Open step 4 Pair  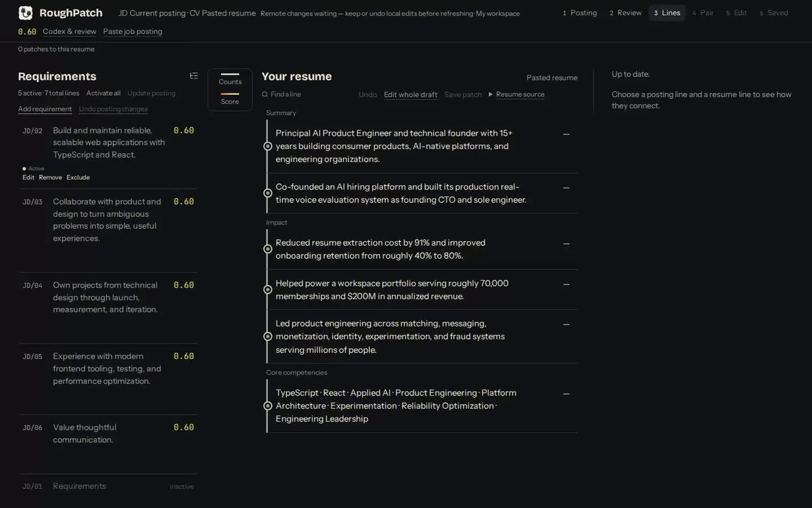tap(703, 13)
